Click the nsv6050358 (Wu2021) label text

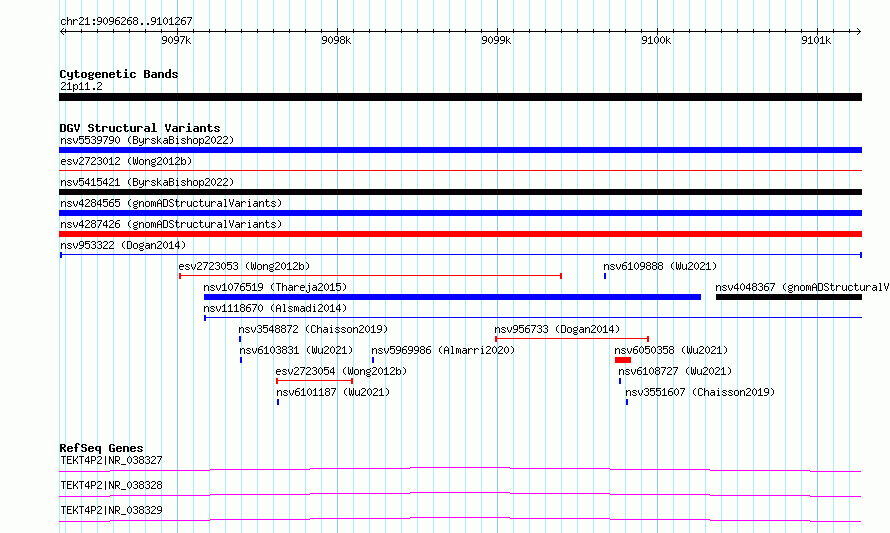[671, 350]
